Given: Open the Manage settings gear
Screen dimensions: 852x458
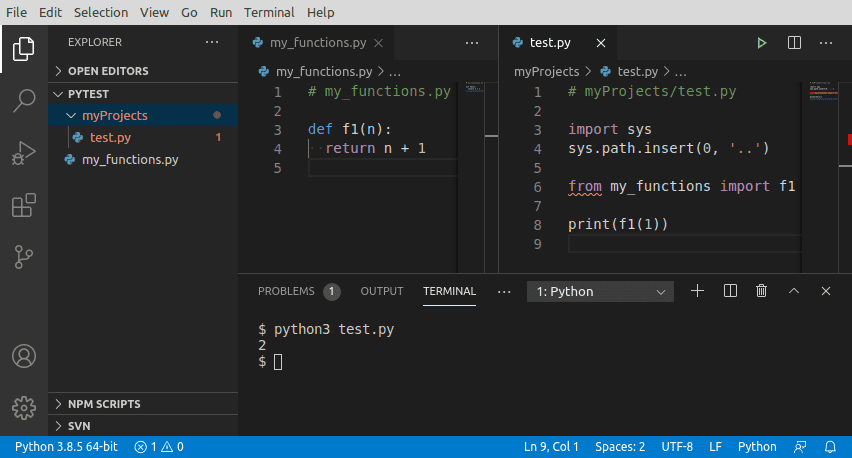Looking at the screenshot, I should pyautogui.click(x=24, y=407).
